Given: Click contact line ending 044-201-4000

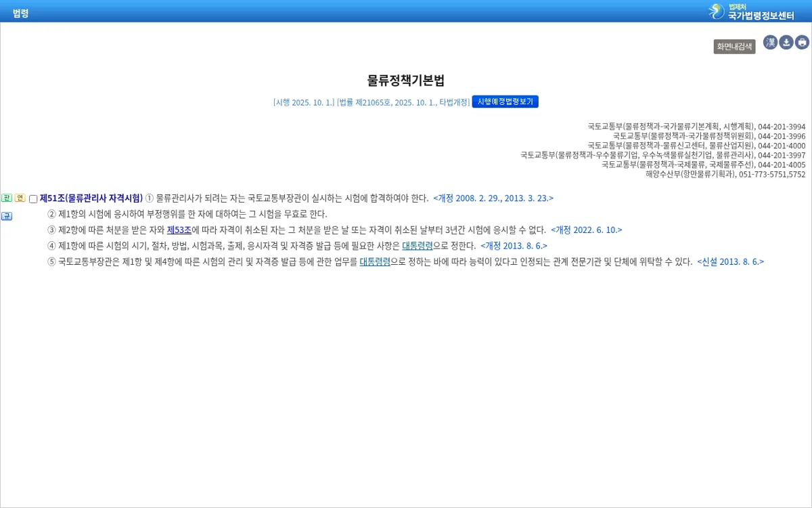Looking at the screenshot, I should (696, 146).
